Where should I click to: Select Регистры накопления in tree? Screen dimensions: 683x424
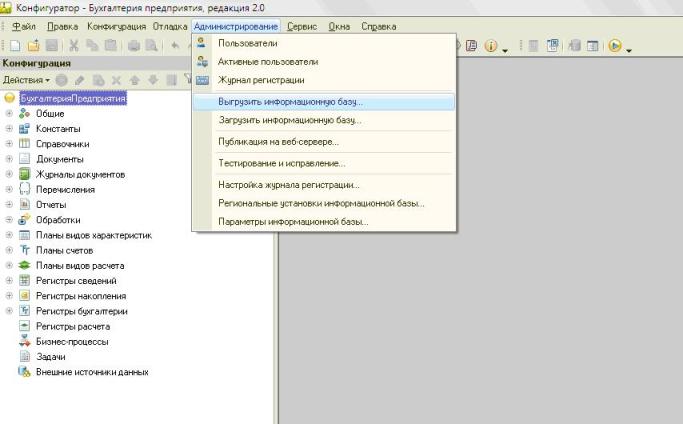[81, 296]
